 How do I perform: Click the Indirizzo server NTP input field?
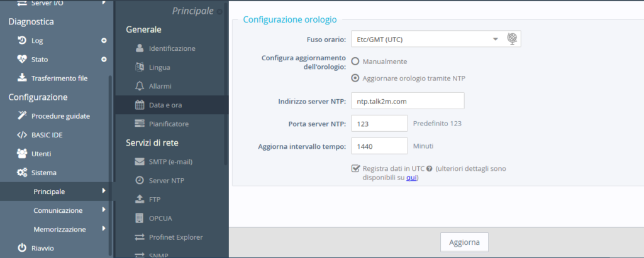(407, 101)
